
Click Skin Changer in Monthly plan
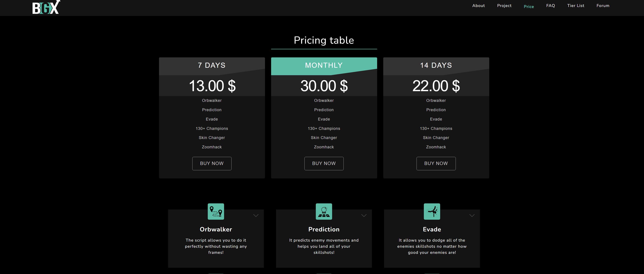(324, 138)
